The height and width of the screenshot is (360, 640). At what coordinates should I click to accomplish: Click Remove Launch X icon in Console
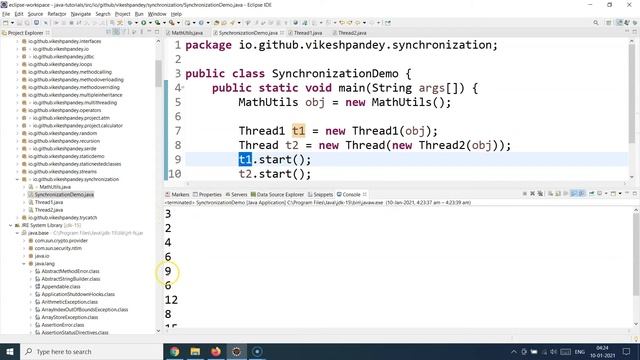[x=533, y=193]
